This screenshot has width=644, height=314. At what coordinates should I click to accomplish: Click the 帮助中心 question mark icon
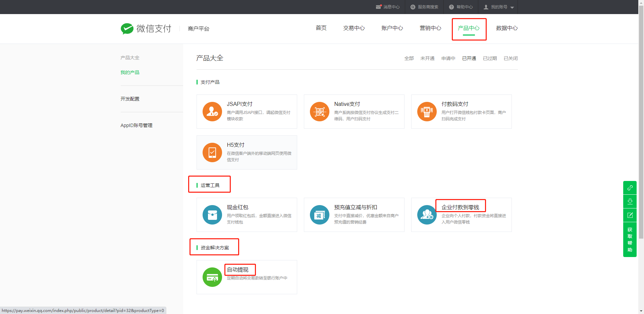point(451,7)
